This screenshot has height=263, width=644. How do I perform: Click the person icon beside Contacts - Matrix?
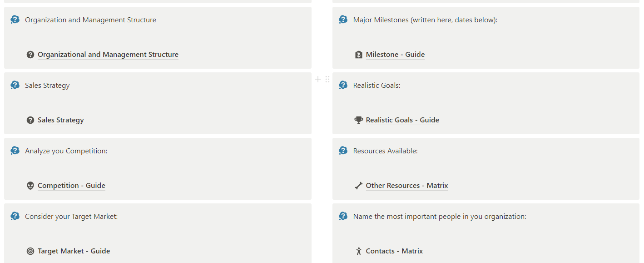[359, 251]
